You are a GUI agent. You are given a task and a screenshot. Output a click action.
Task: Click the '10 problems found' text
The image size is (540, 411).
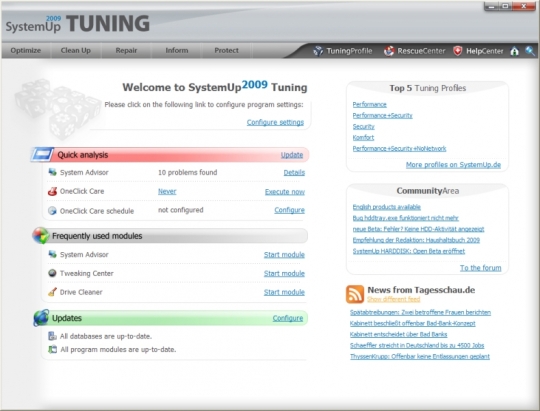[x=187, y=172]
